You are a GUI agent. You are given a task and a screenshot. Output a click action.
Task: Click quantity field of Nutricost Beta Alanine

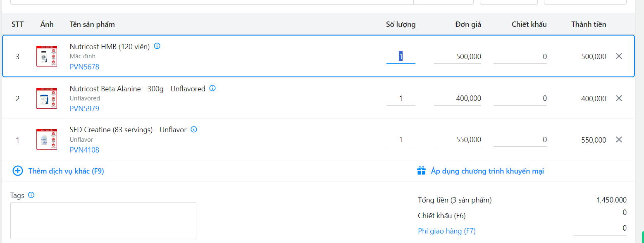pyautogui.click(x=401, y=98)
